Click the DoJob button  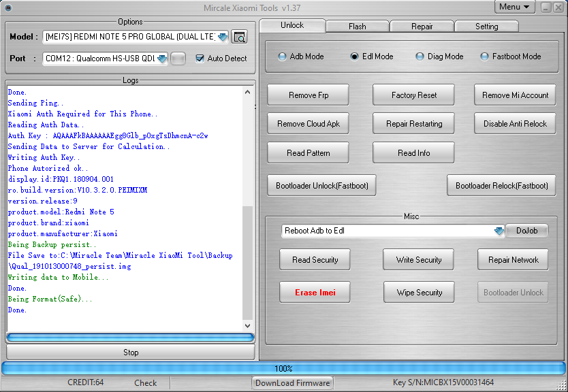click(526, 231)
